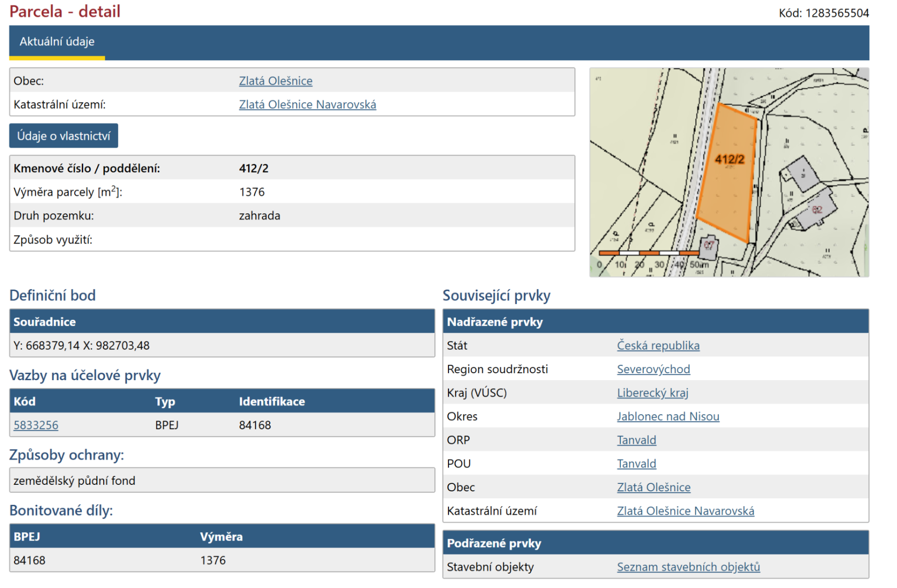
Task: Open the Zlatá Olešnice link beside Obec at the top
Action: 276,81
